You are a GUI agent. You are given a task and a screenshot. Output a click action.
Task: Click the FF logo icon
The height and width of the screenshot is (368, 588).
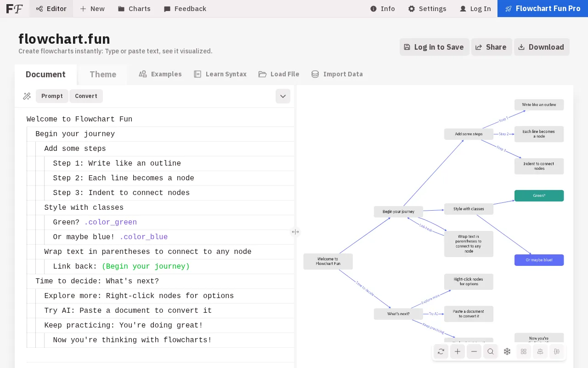coord(14,9)
